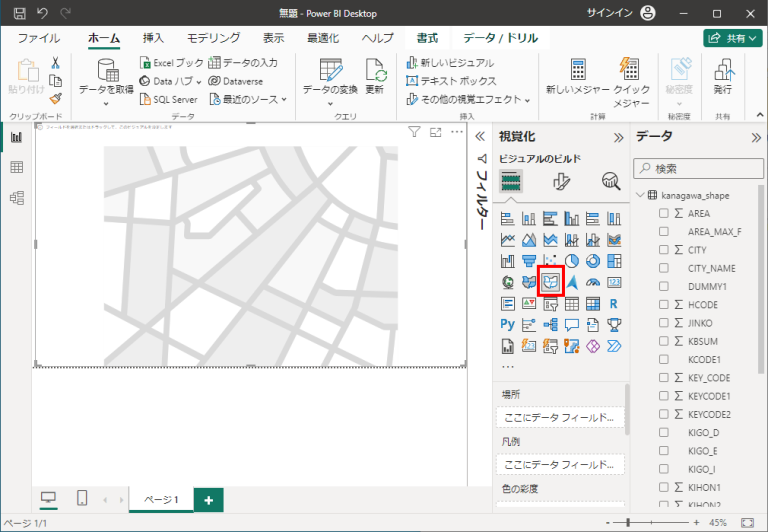Select the gauge visual

(x=593, y=282)
